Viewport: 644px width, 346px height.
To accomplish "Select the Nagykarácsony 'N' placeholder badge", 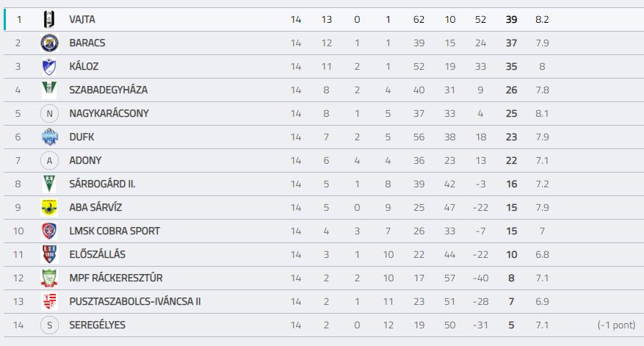I will pyautogui.click(x=49, y=113).
